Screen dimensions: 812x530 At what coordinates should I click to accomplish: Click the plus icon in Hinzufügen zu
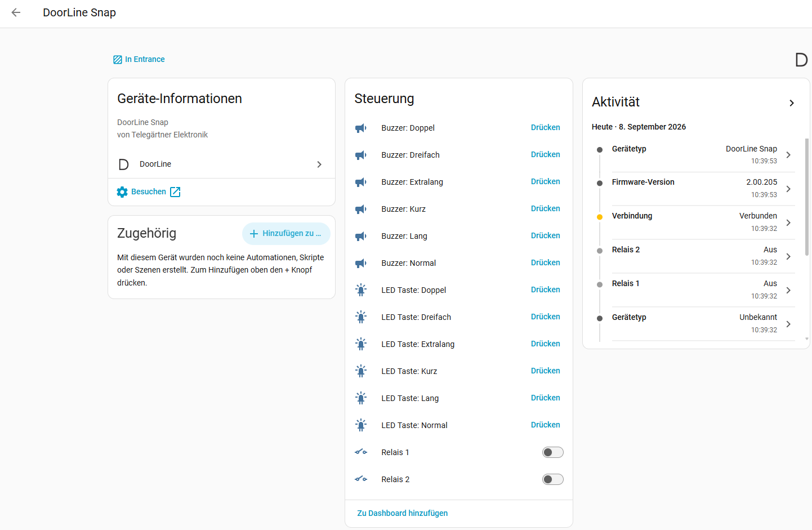pyautogui.click(x=254, y=234)
